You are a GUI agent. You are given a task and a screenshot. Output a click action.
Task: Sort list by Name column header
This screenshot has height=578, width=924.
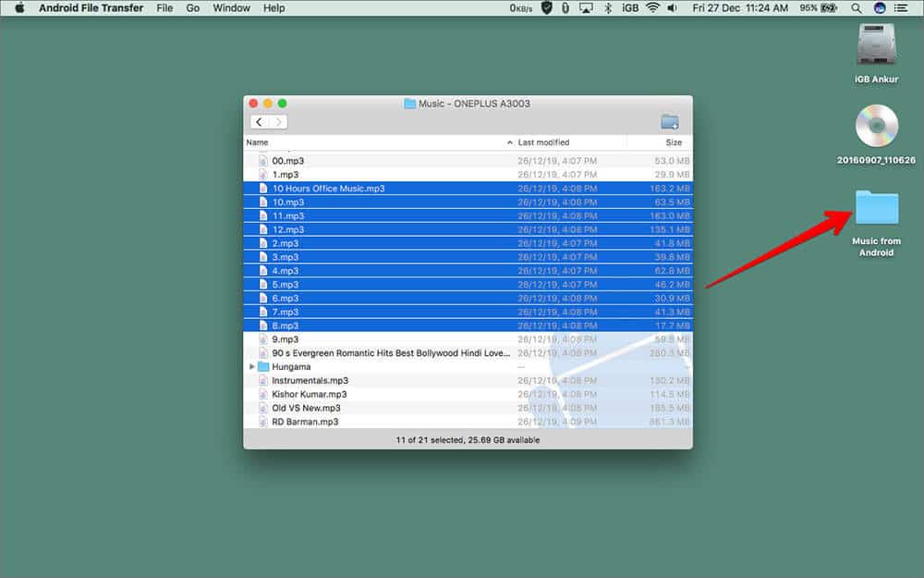tap(257, 142)
